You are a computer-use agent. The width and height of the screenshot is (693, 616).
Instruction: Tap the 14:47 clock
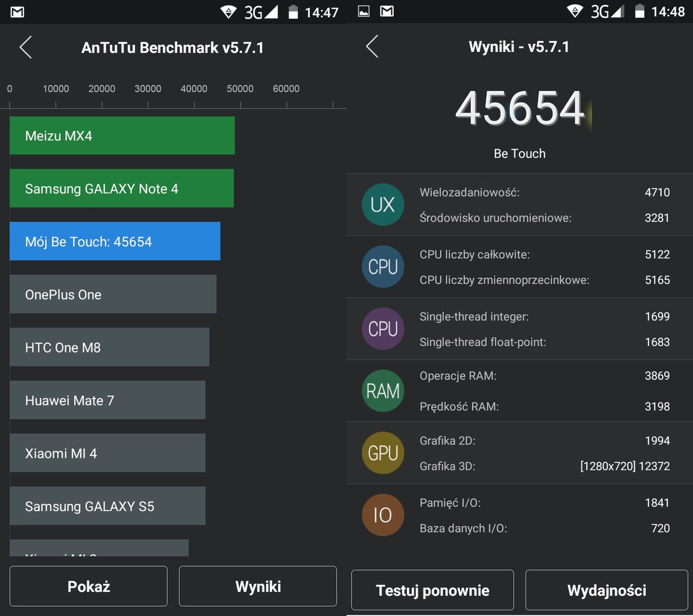[322, 12]
